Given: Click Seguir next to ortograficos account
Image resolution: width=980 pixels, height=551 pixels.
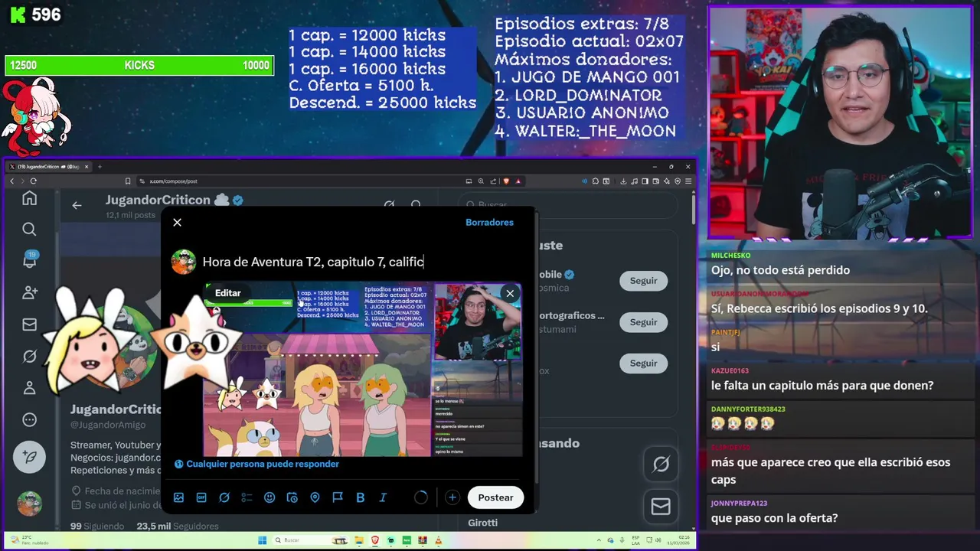Looking at the screenshot, I should pos(643,322).
